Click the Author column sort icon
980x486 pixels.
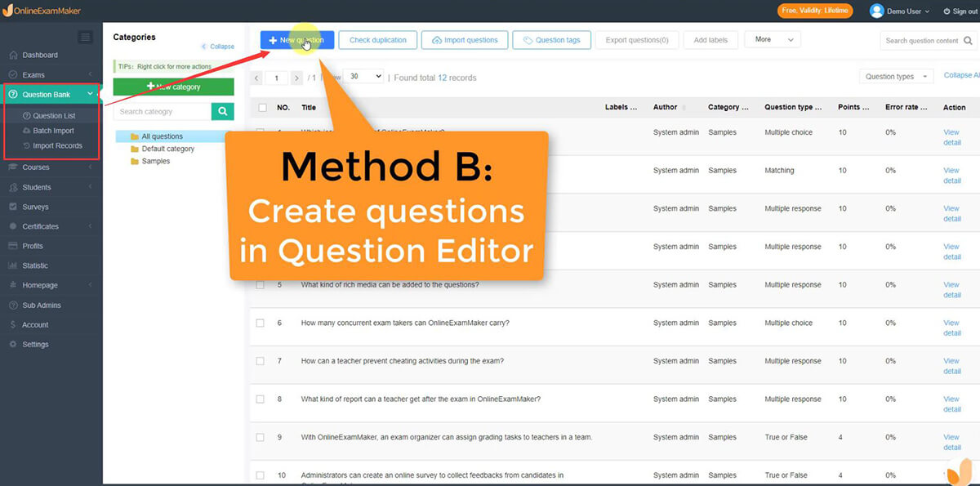pos(684,107)
